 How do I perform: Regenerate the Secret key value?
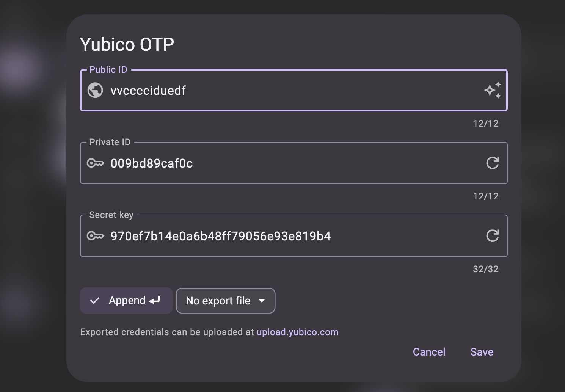[493, 236]
